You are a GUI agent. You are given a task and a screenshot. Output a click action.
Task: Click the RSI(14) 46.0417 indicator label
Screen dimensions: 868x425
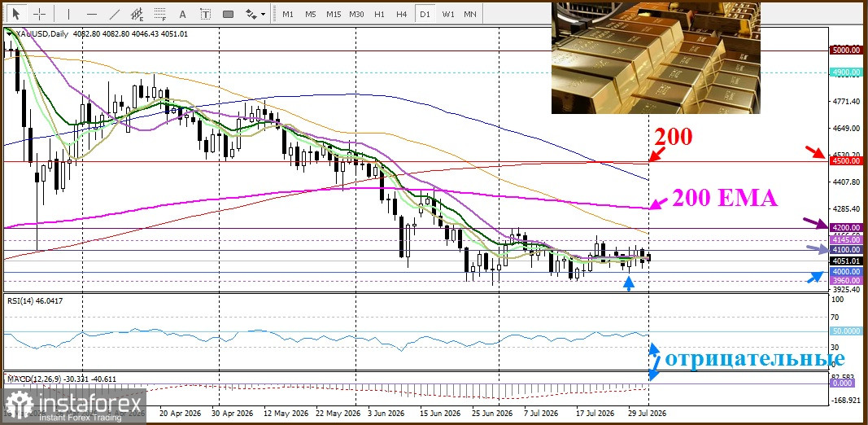pyautogui.click(x=34, y=301)
